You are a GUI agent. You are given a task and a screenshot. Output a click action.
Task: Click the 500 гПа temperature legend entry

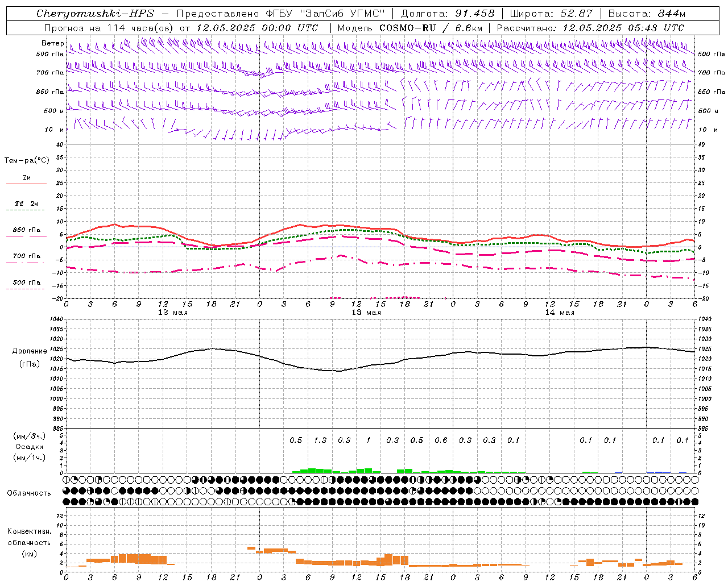pos(27,282)
